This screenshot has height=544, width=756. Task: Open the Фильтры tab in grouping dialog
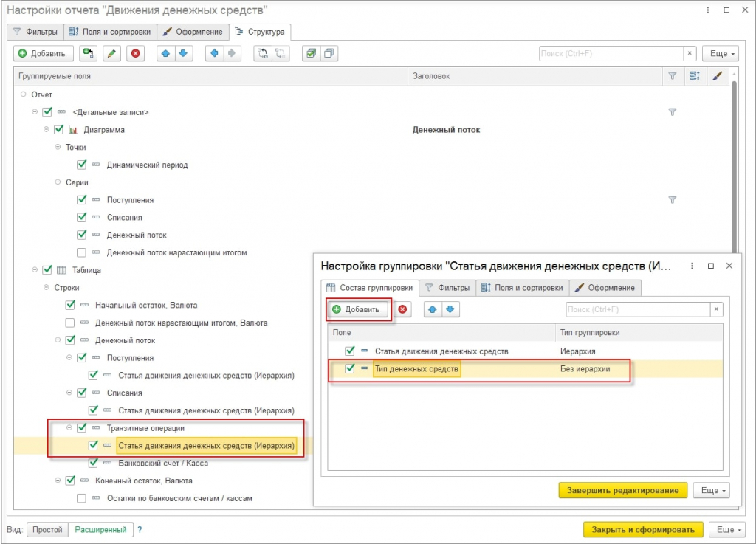447,288
